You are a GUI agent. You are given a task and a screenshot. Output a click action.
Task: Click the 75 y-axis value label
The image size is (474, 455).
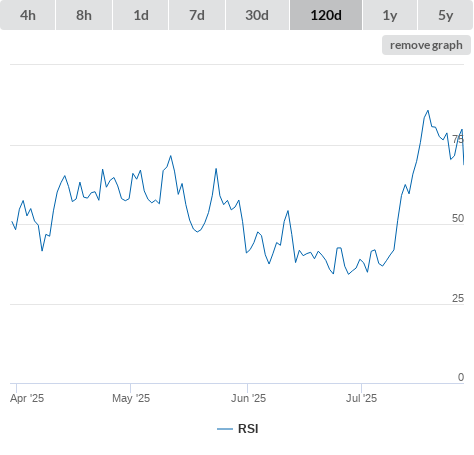pyautogui.click(x=458, y=139)
